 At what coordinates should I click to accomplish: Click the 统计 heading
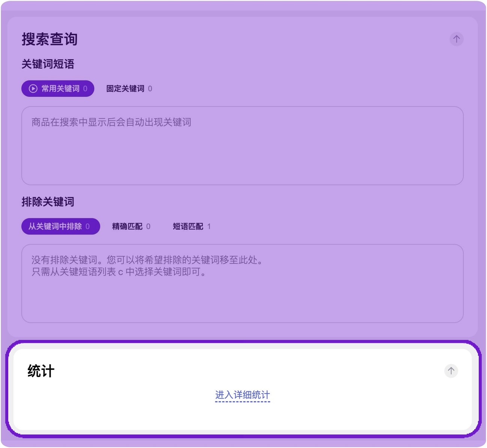click(41, 371)
